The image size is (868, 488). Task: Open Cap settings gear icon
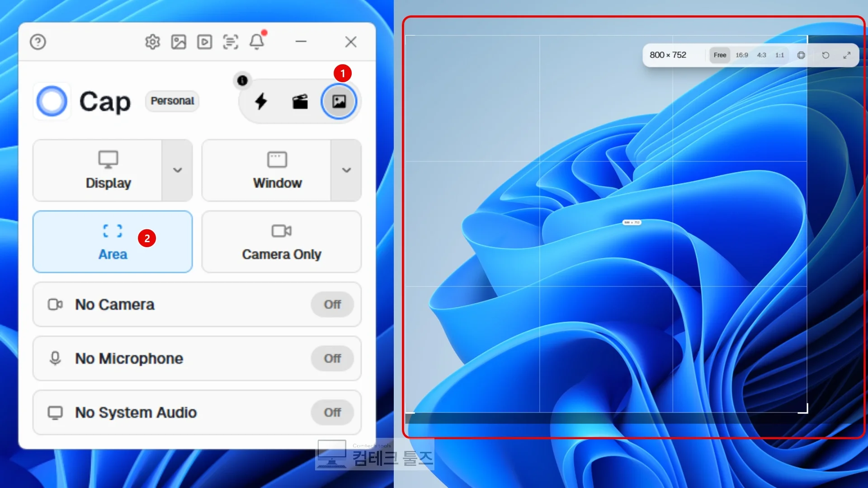pos(152,42)
